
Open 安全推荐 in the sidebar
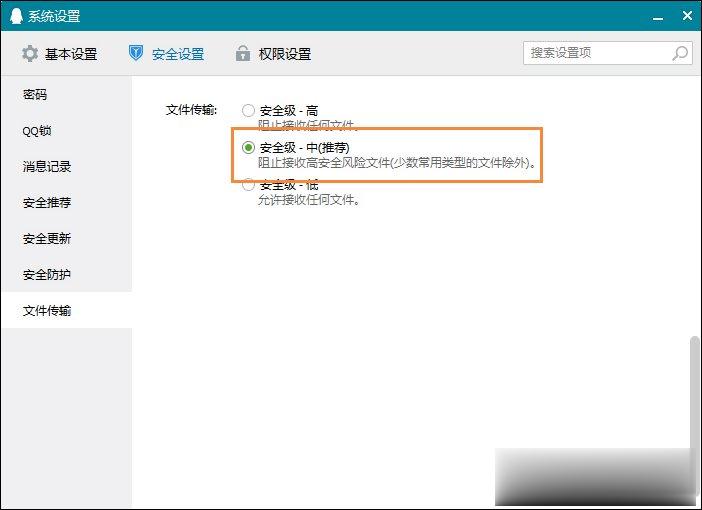click(66, 202)
